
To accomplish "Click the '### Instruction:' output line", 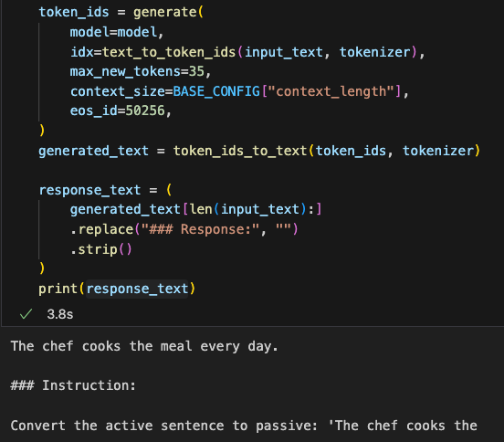I will (x=73, y=385).
